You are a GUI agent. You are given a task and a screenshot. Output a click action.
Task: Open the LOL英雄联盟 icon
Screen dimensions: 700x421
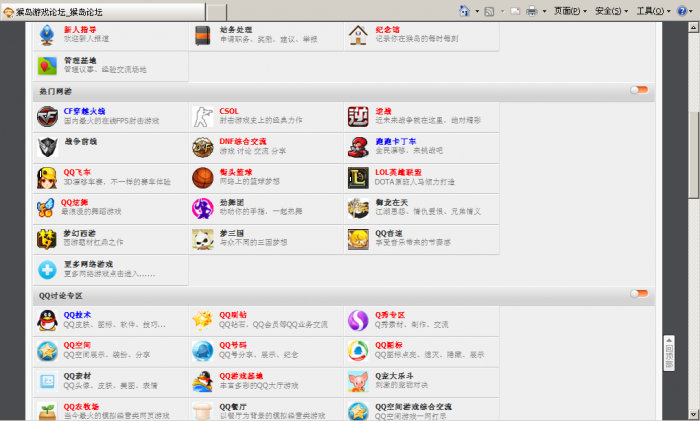[x=358, y=178]
